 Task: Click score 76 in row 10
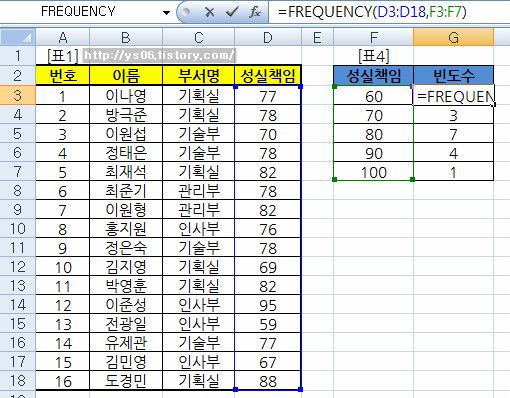[x=268, y=229]
